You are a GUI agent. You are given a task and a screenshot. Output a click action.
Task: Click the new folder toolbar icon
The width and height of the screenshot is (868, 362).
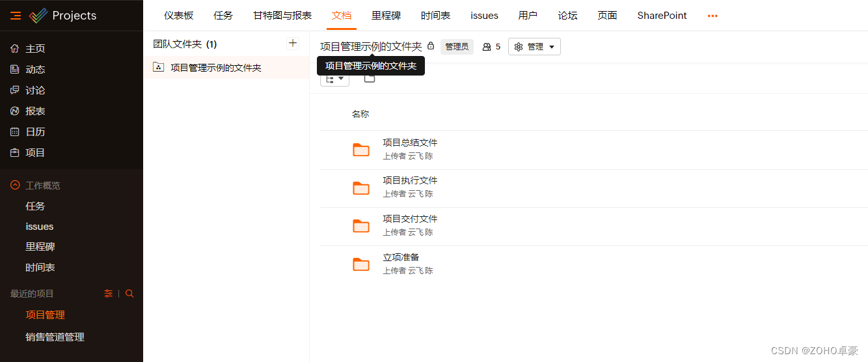[370, 78]
